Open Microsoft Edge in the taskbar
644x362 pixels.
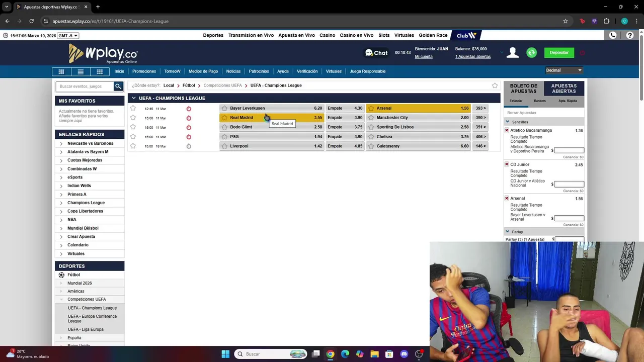coord(345,354)
